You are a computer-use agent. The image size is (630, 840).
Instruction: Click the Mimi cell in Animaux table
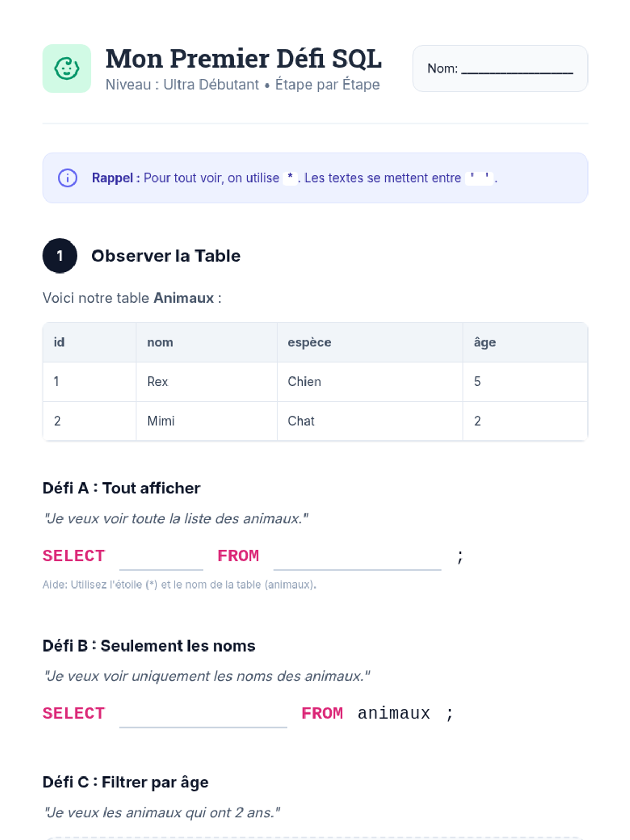point(161,421)
